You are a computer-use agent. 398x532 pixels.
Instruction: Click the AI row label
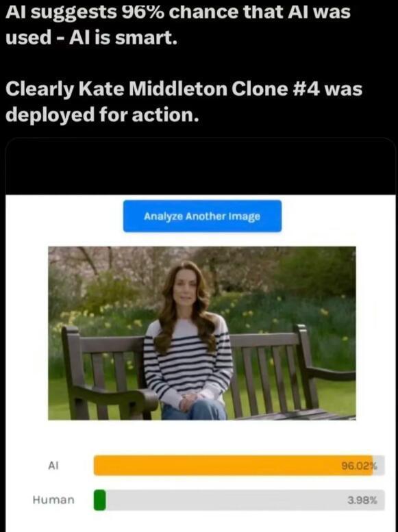point(53,466)
